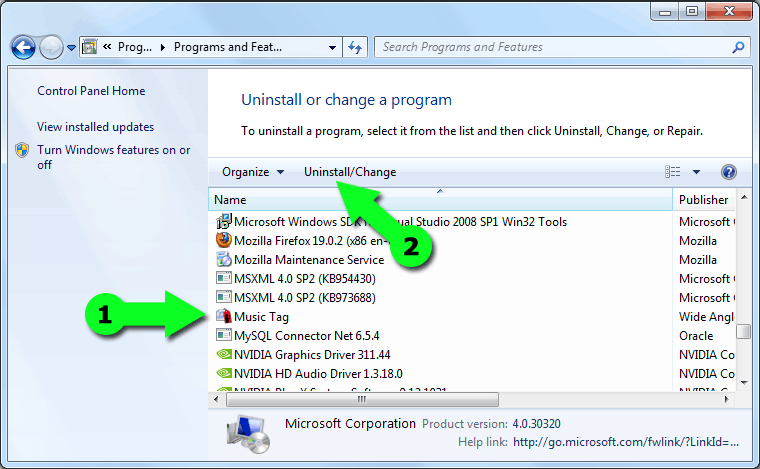Select MSXML 4.0 SP2 (KB954430) entry
This screenshot has width=760, height=469.
[x=304, y=279]
